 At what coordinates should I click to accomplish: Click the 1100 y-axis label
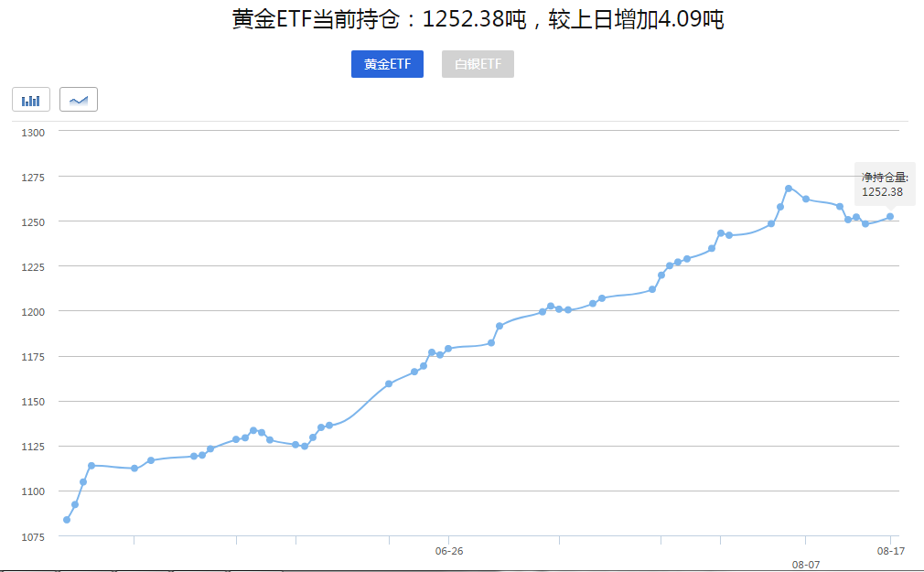(x=33, y=491)
